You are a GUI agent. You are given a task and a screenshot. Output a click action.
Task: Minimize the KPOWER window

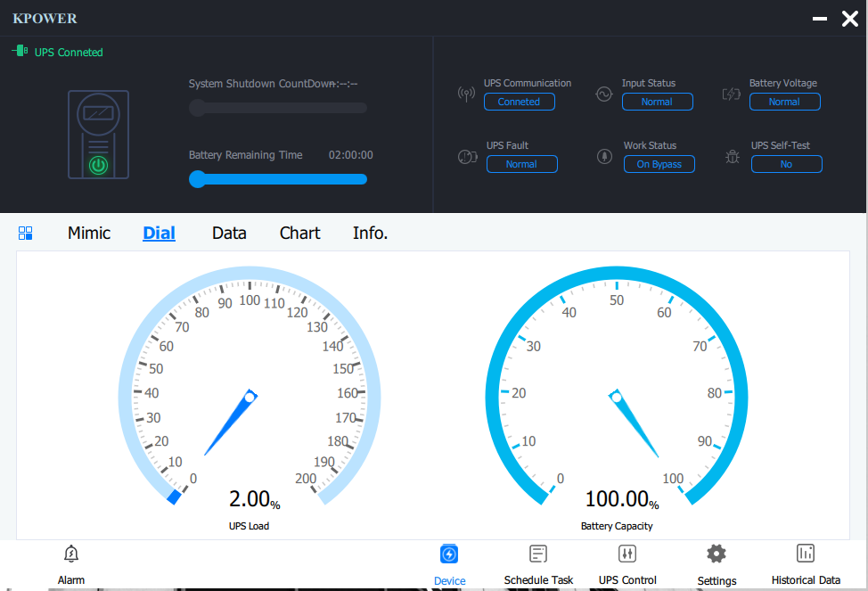pos(820,19)
